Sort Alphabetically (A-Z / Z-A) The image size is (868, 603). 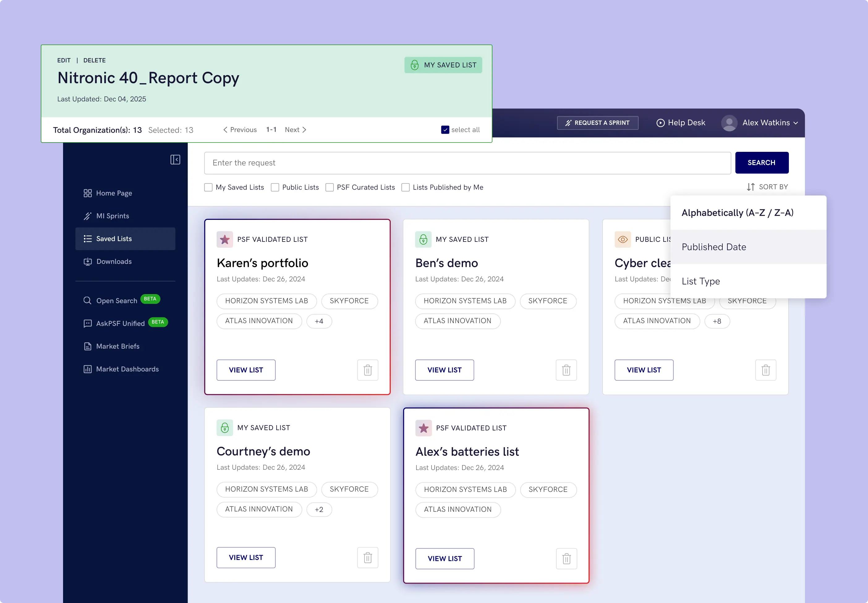737,213
